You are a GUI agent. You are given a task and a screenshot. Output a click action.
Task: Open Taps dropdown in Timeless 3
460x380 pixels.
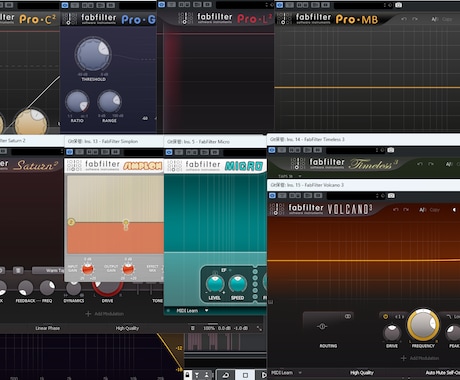(290, 176)
